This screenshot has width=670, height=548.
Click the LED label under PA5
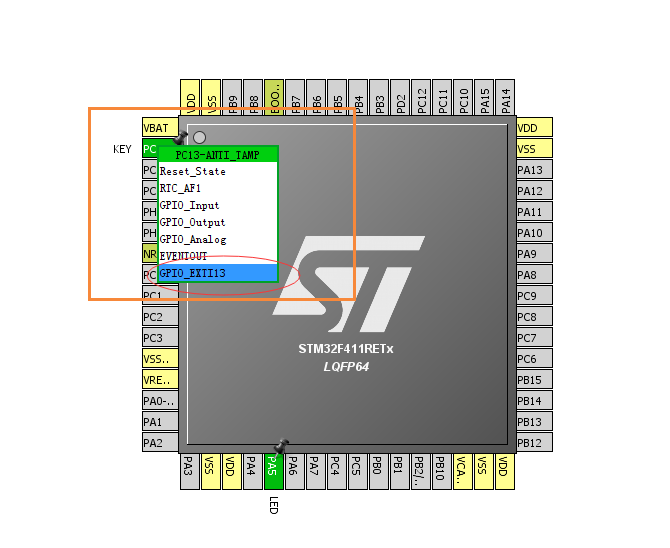pos(274,505)
